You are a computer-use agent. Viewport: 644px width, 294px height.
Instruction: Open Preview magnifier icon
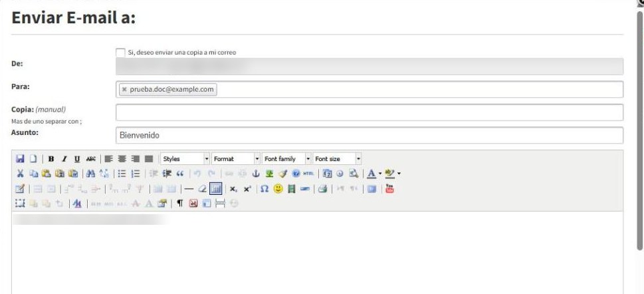click(353, 174)
